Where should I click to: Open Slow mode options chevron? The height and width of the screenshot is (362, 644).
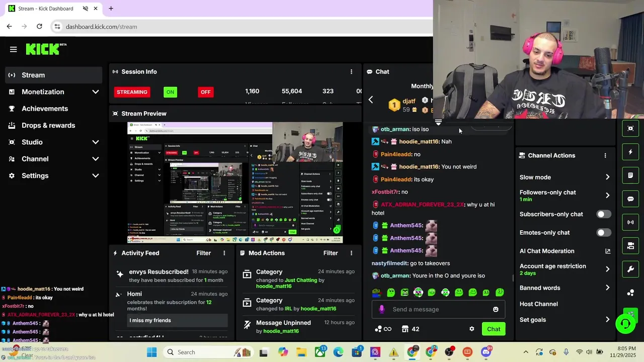coord(607,177)
